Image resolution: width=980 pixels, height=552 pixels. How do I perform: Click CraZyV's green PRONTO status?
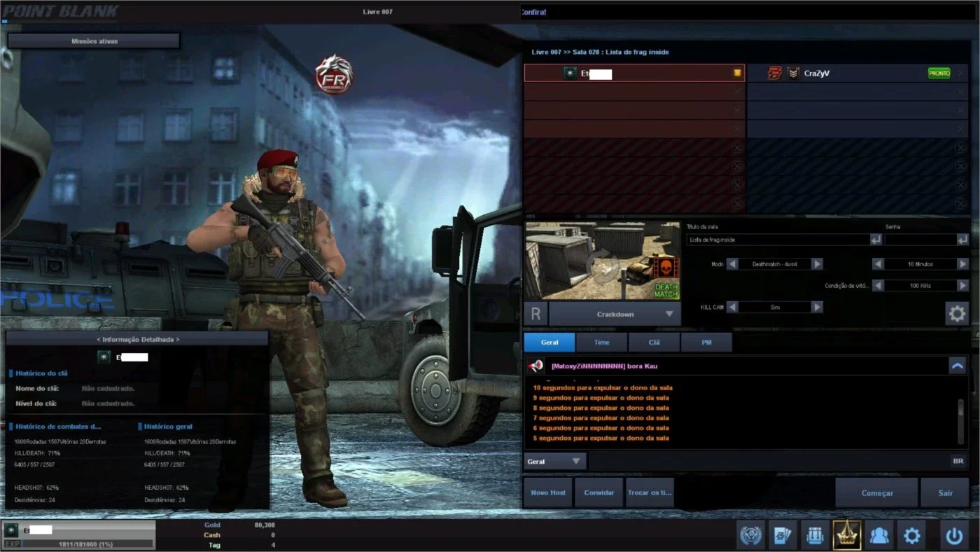(939, 73)
